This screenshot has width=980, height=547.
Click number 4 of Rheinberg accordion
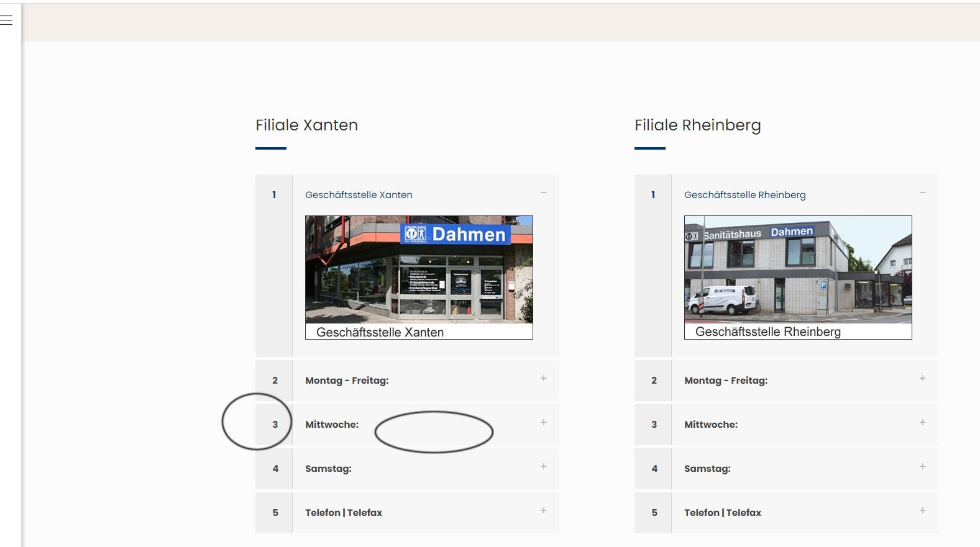tap(654, 469)
